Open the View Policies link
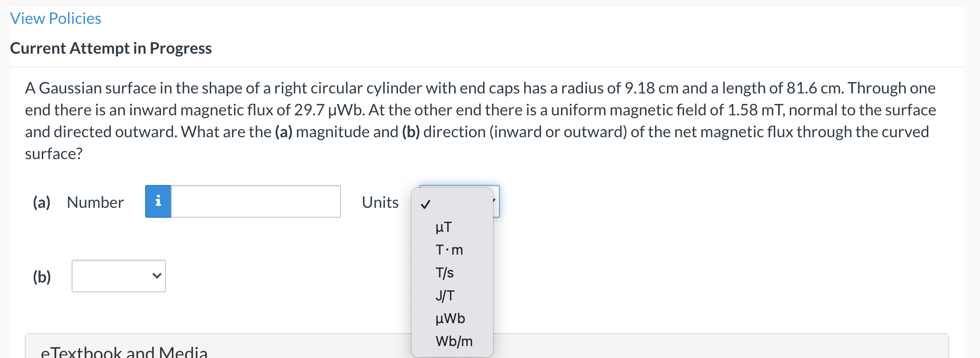The height and width of the screenshot is (358, 980). click(56, 18)
